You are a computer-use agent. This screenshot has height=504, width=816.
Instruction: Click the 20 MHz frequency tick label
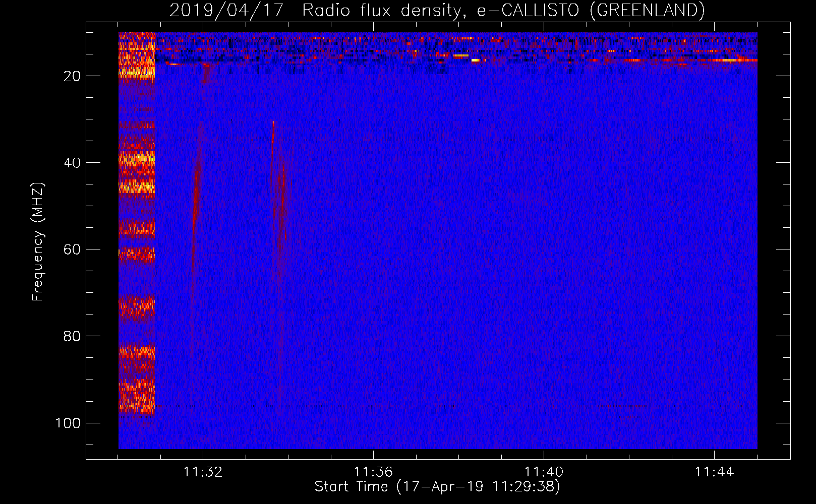pos(72,76)
